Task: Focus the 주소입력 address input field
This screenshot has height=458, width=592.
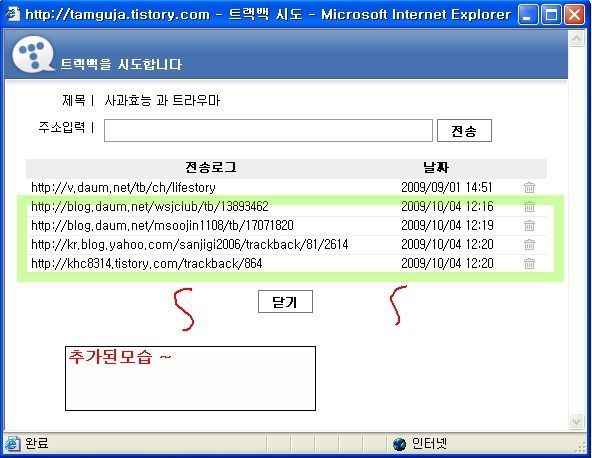Action: coord(268,131)
